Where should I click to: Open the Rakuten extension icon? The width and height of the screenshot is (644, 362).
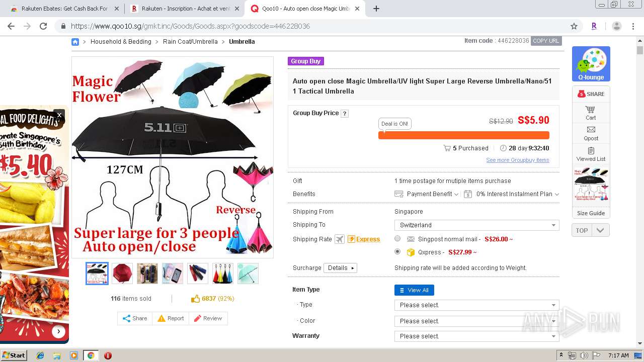click(594, 26)
